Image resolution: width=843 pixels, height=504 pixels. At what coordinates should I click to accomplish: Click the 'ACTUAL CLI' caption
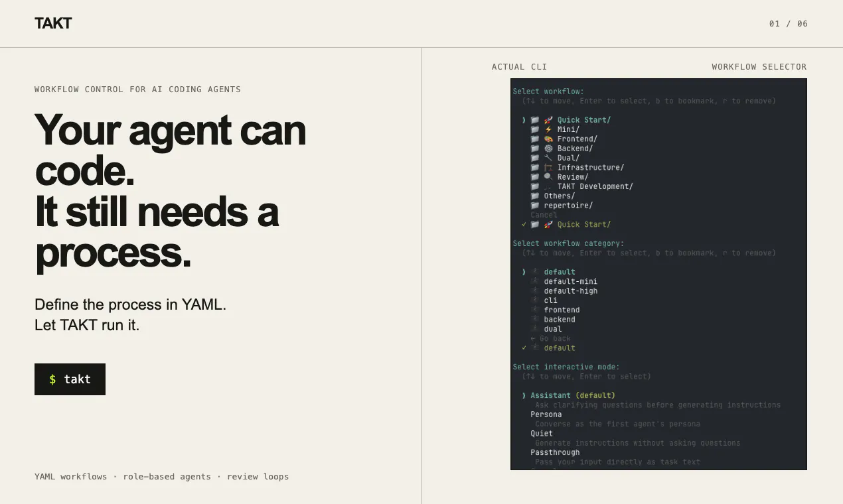[520, 67]
